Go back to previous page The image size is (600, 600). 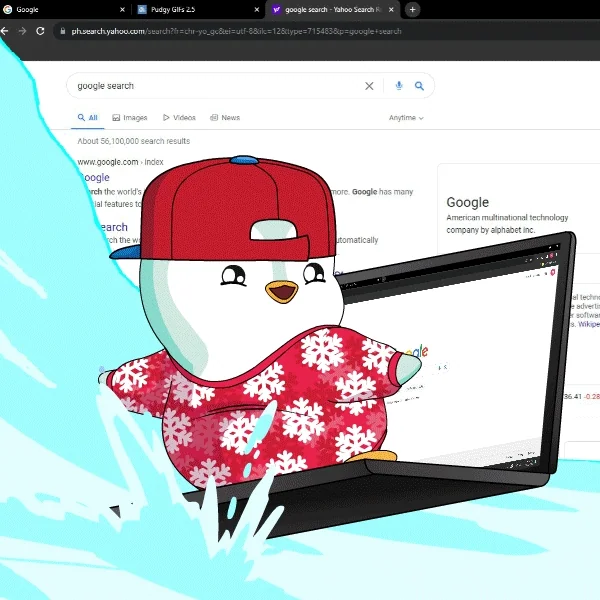pyautogui.click(x=5, y=31)
